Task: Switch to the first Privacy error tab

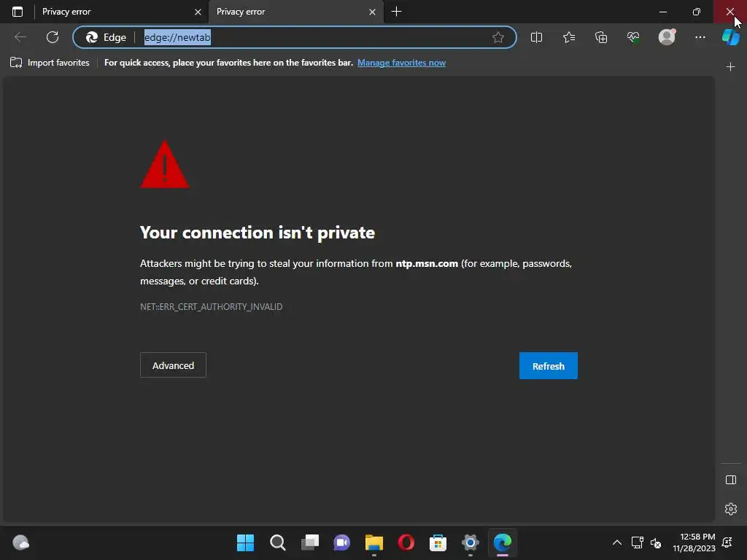Action: tap(113, 12)
